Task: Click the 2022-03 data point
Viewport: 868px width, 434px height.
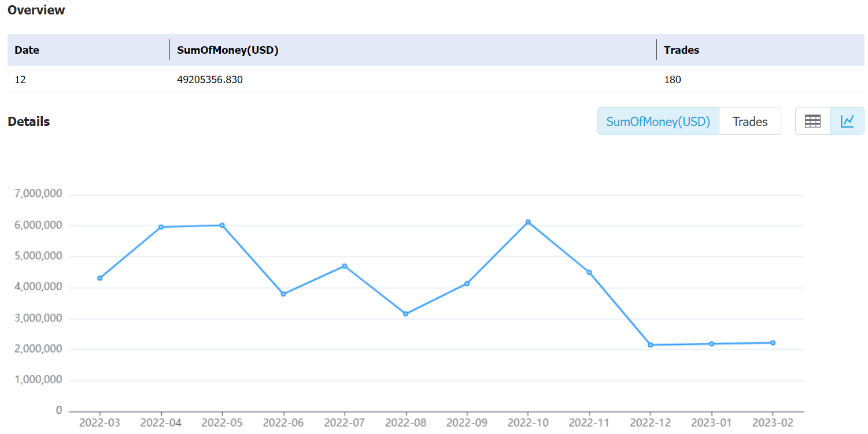Action: click(x=99, y=278)
